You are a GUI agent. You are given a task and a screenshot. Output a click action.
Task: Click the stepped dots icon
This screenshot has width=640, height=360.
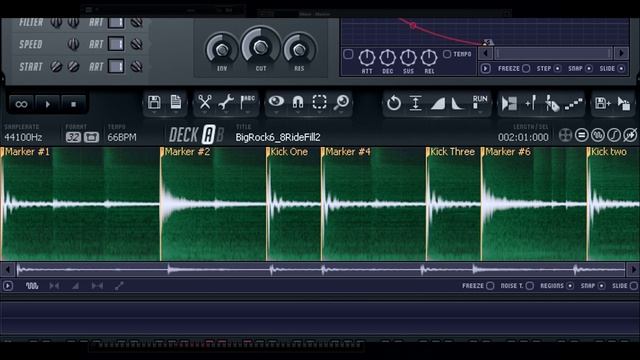(x=573, y=104)
